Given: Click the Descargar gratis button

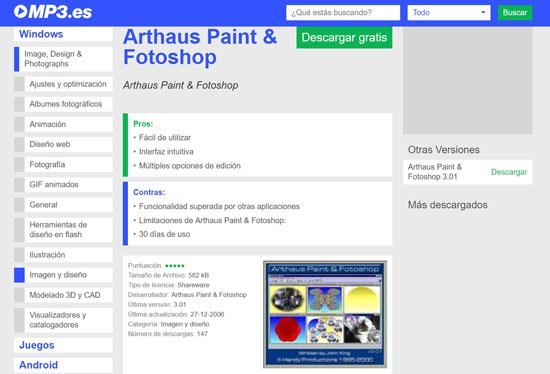Looking at the screenshot, I should (x=344, y=37).
